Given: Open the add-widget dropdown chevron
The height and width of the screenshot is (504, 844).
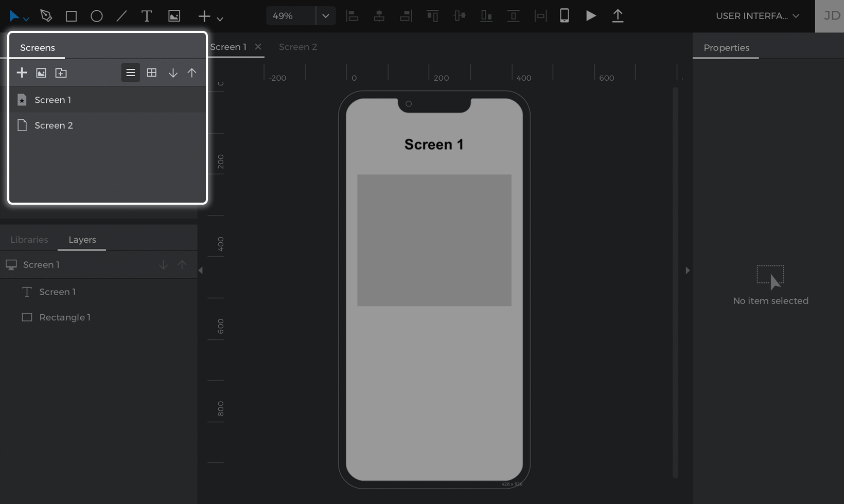Looking at the screenshot, I should tap(220, 19).
